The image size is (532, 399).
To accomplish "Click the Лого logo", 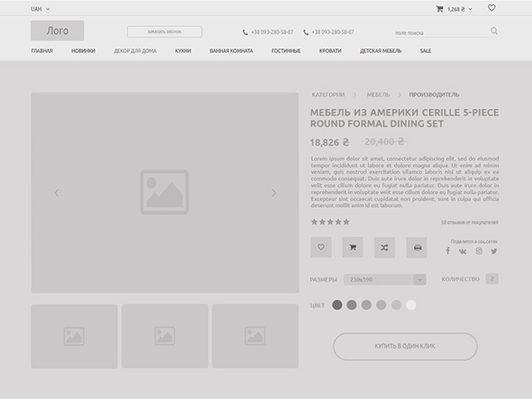I will coord(57,31).
